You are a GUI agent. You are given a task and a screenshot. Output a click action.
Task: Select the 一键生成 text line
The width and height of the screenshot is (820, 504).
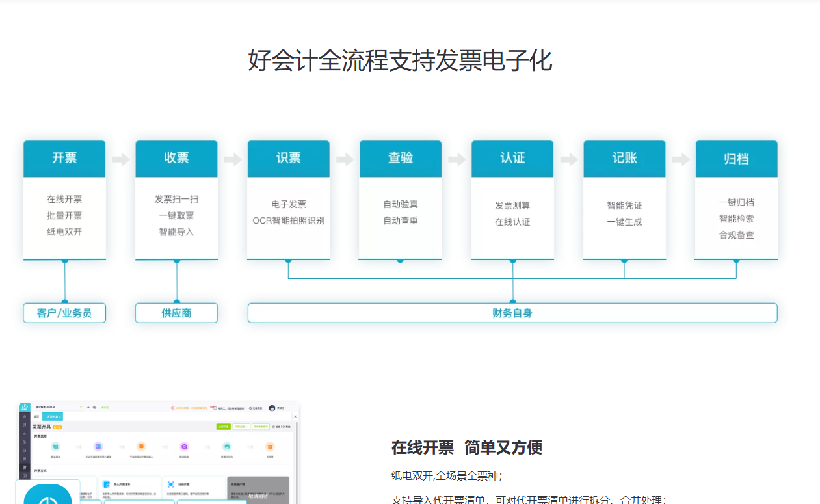coord(624,222)
